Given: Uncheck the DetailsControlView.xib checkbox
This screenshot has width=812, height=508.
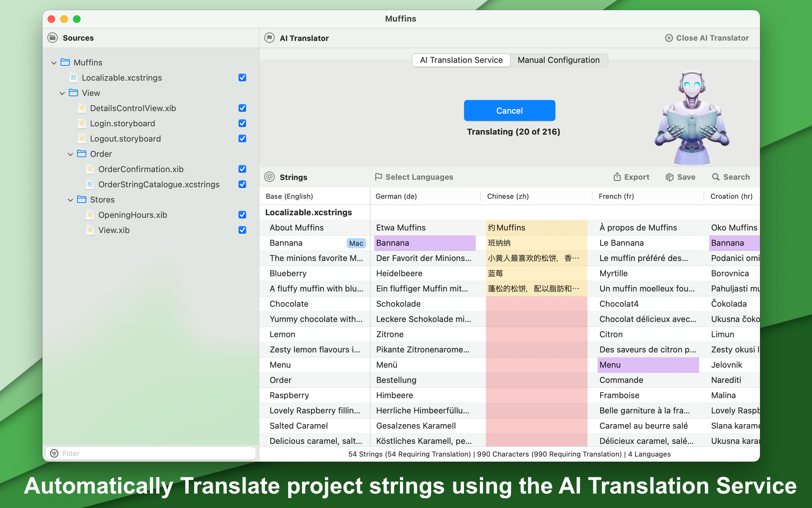Looking at the screenshot, I should click(242, 108).
